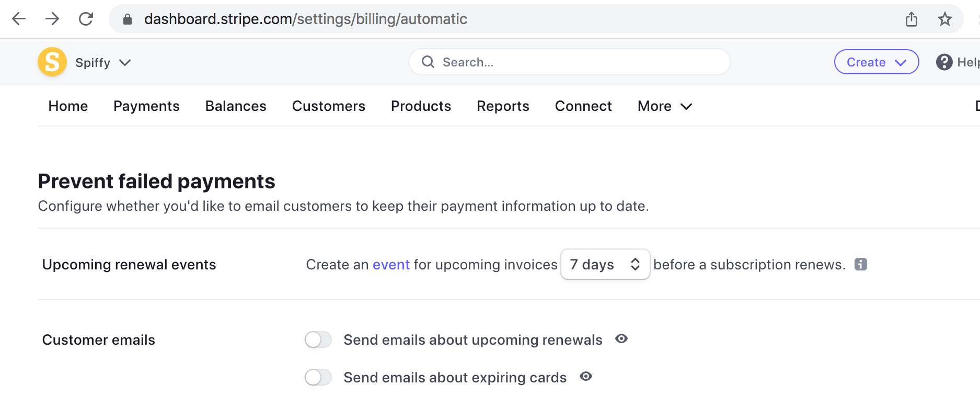Viewport: 980px width, 407px height.
Task: Expand the More navigation menu
Action: [665, 106]
